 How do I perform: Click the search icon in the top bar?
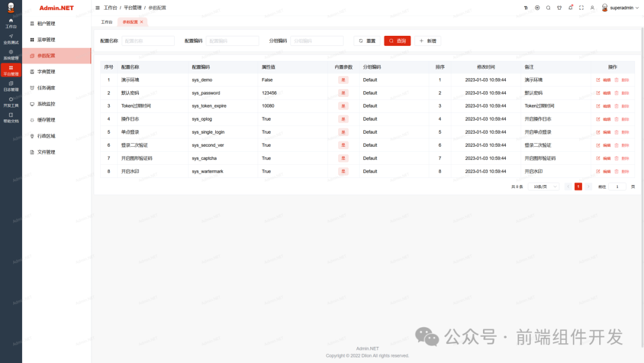[548, 8]
